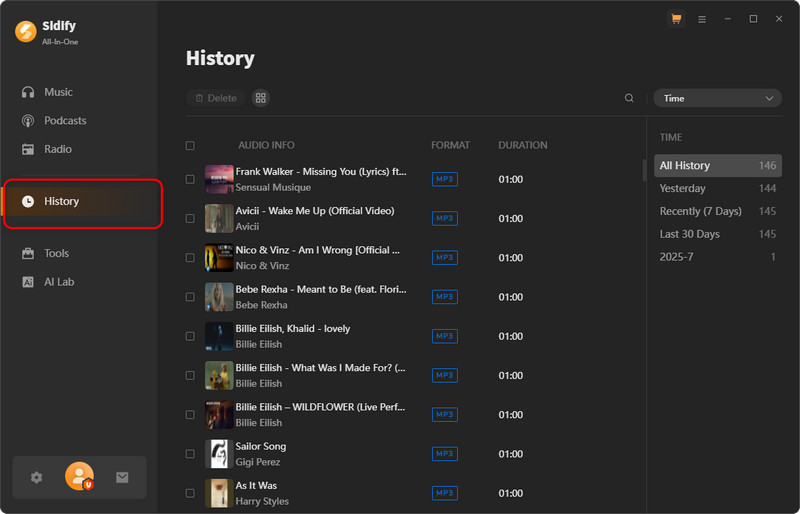
Task: Switch to grid view icon
Action: coord(261,98)
